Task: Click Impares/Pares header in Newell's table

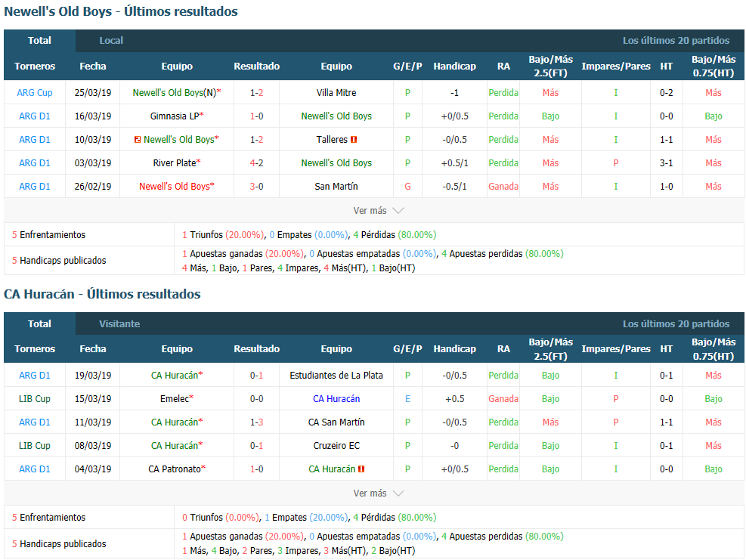Action: (616, 67)
